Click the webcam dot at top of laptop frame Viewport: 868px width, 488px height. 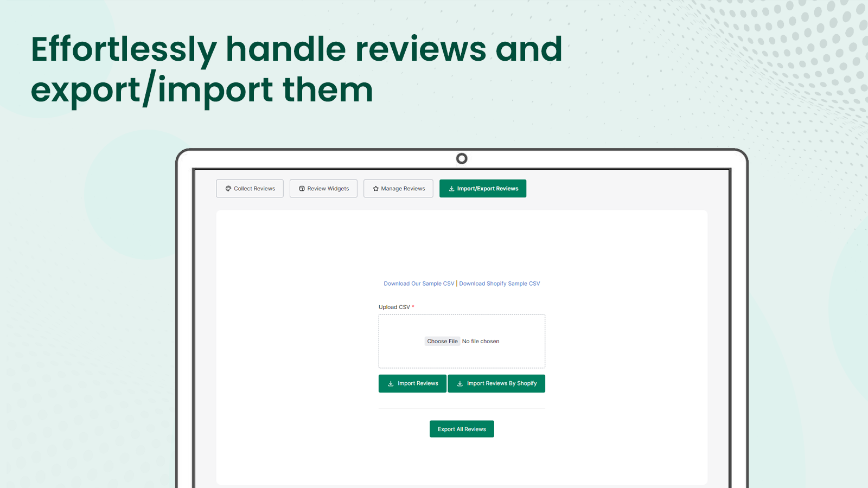click(x=462, y=158)
